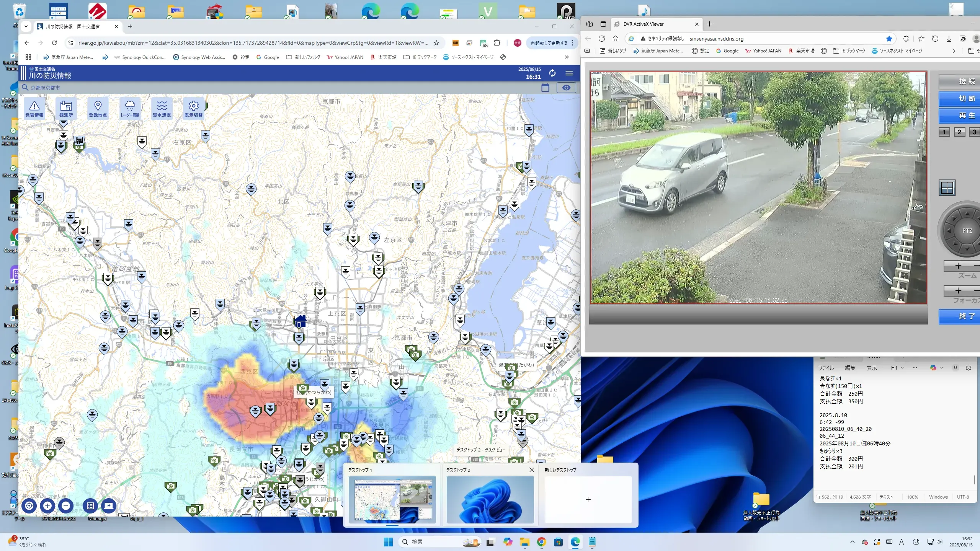The image size is (980, 551).
Task: Click the 京都府京都市 search field
Action: 45,88
